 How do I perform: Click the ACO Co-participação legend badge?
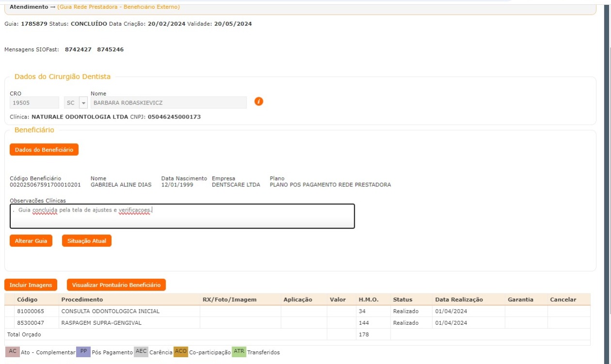(181, 352)
